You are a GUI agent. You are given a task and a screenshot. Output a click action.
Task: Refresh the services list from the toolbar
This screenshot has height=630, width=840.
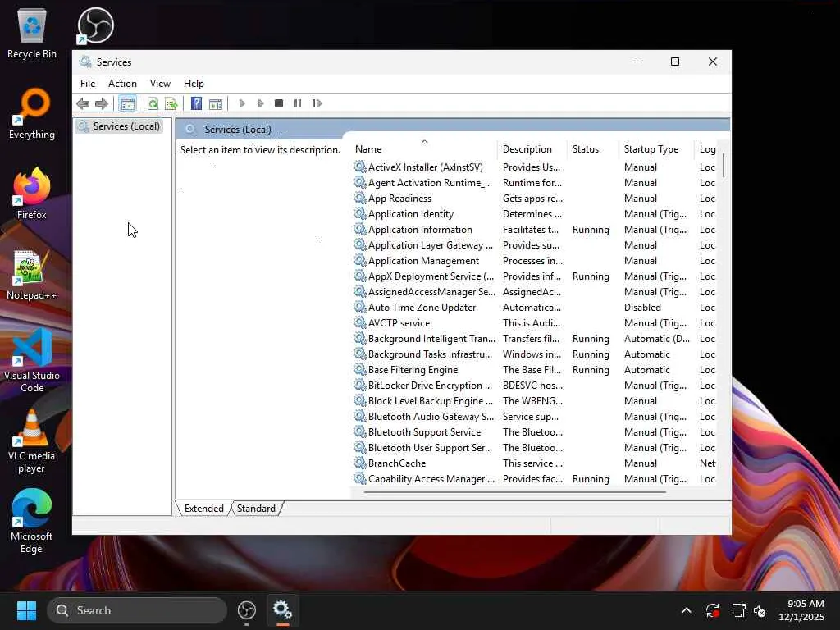(153, 103)
